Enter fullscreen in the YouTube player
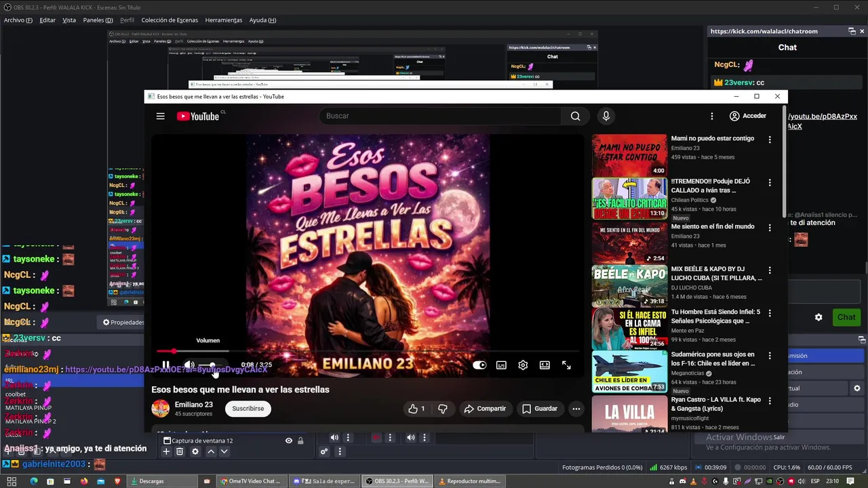The width and height of the screenshot is (868, 488). tap(566, 365)
